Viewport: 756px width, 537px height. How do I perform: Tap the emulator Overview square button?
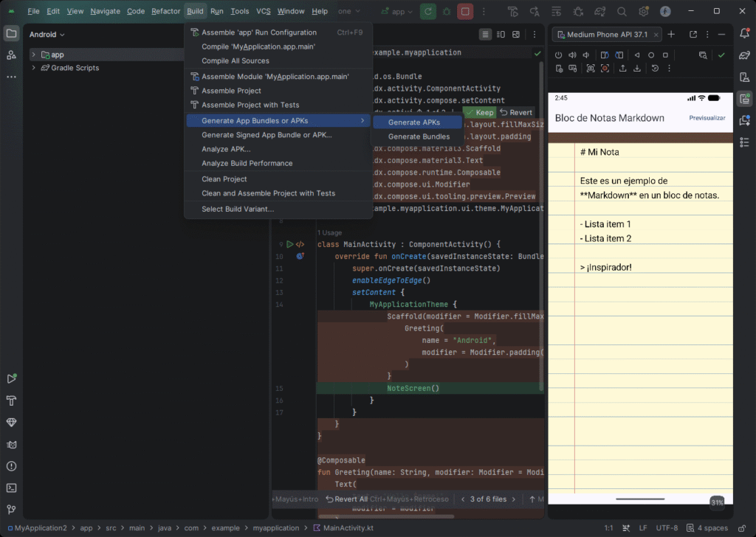665,55
